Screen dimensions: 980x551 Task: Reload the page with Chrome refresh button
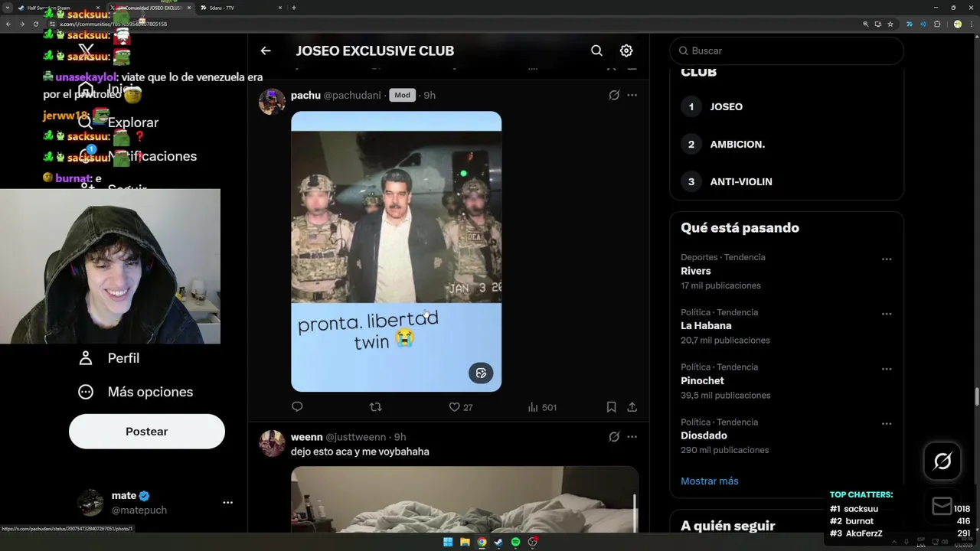click(35, 24)
